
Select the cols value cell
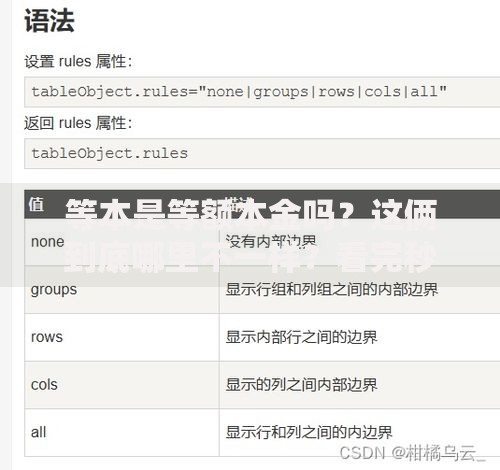click(122, 385)
